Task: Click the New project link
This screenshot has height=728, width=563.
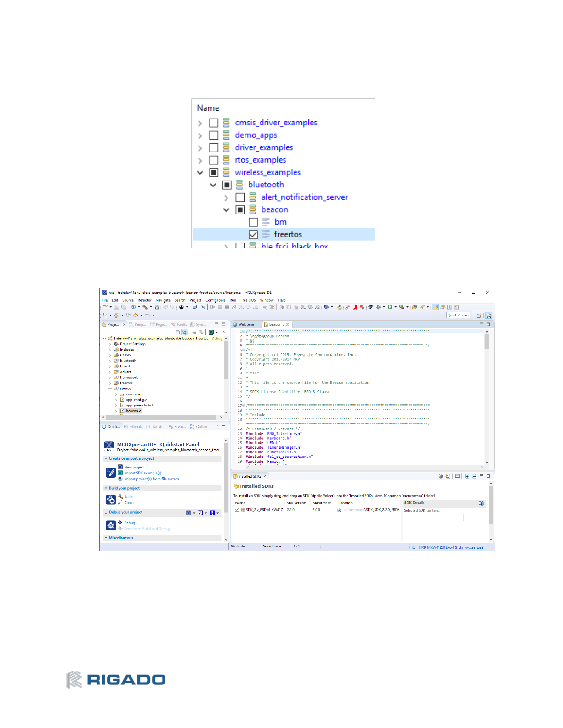Action: 135,467
